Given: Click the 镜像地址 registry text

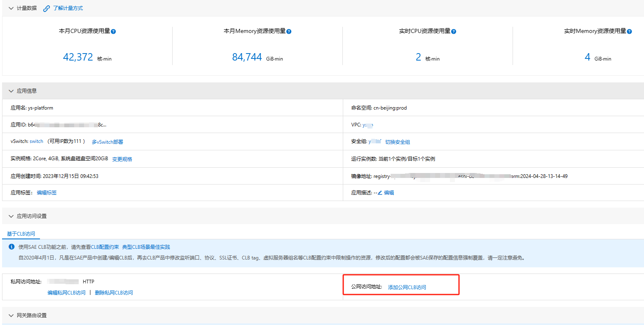Looking at the screenshot, I should [x=471, y=176].
